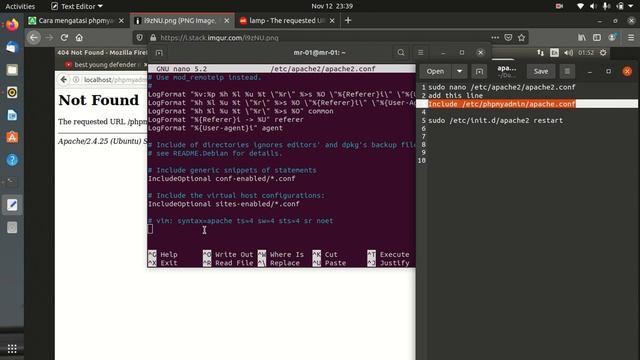Click the nano cursor at file end
The image size is (640, 360).
[x=150, y=229]
